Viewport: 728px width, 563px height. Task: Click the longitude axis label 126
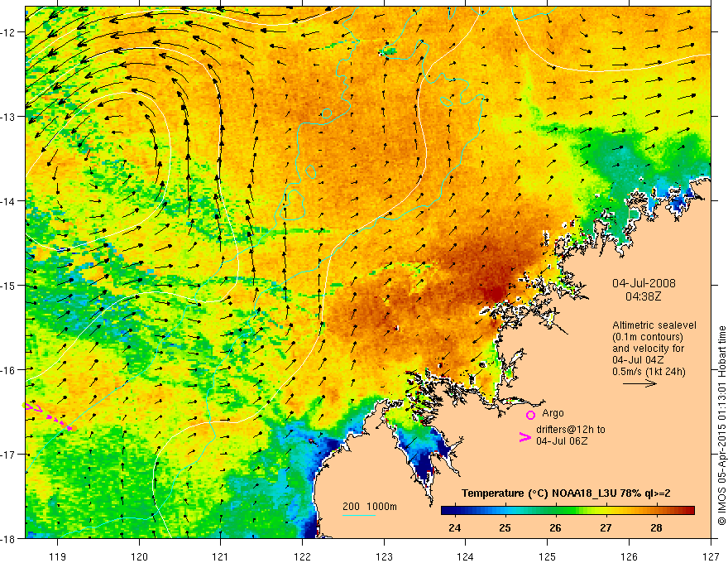click(x=629, y=556)
